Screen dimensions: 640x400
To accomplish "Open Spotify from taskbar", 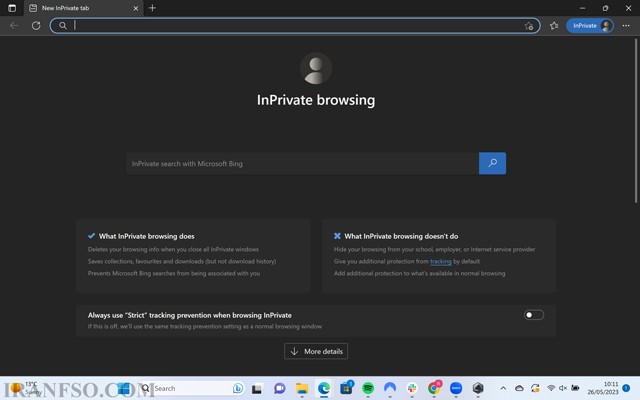I will 368,388.
